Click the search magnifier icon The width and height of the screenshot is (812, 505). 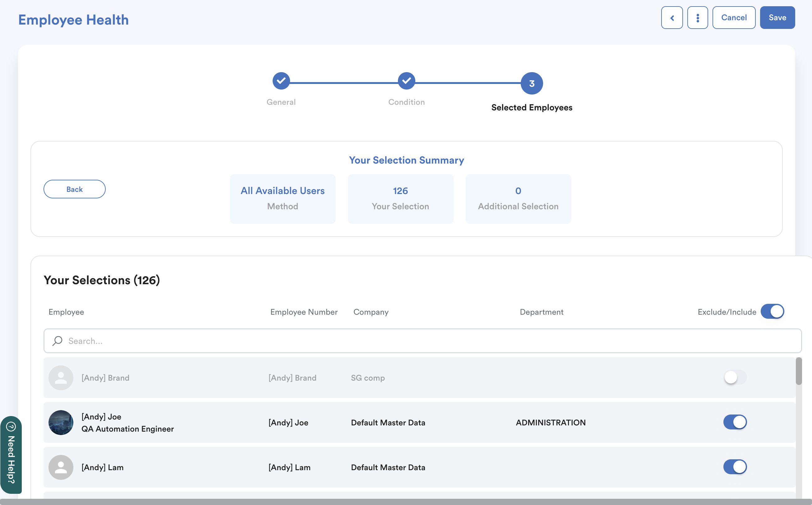(58, 341)
